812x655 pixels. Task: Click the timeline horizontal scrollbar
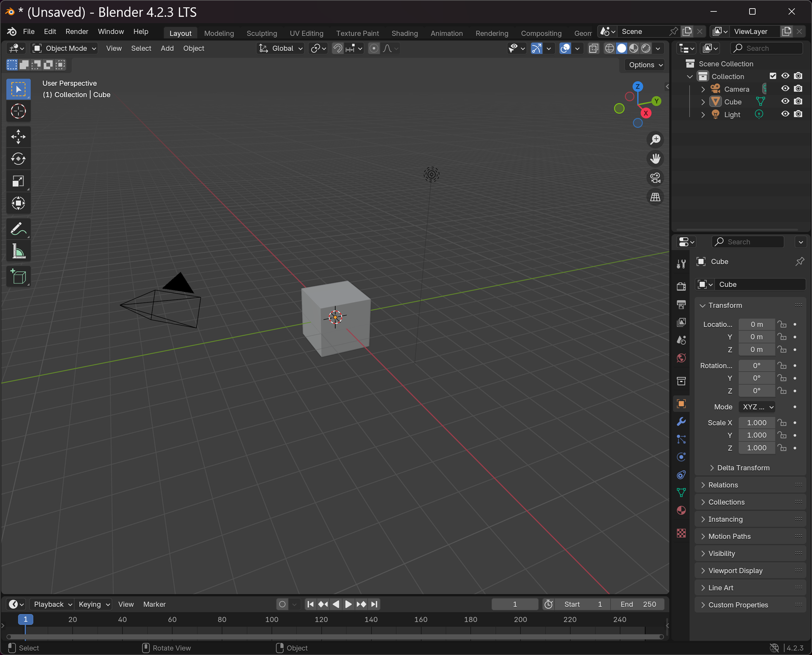tap(335, 637)
